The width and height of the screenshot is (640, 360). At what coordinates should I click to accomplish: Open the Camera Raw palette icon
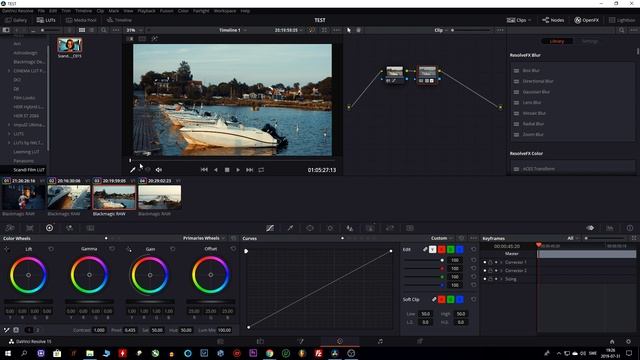click(10, 228)
